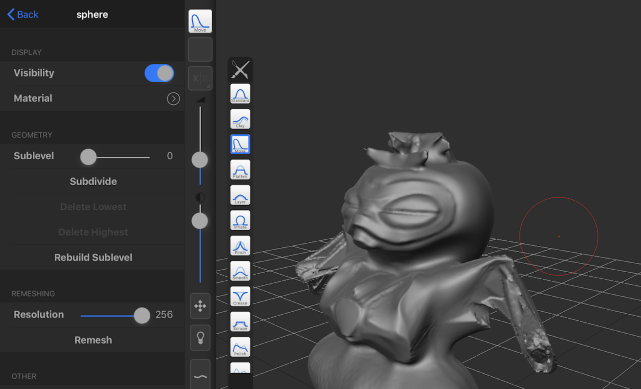Select the Move brush in the brush list

click(x=240, y=144)
